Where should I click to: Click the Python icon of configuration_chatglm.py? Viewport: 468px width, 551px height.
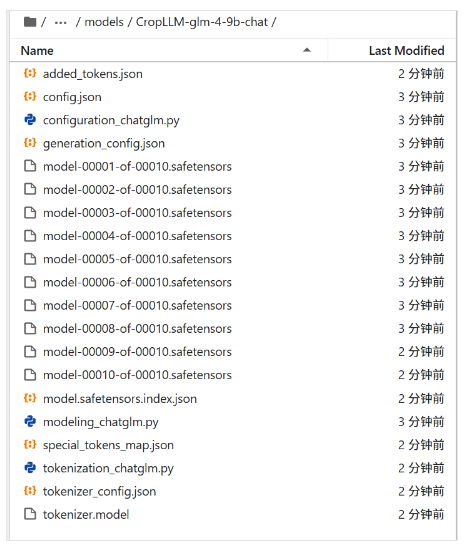(30, 120)
